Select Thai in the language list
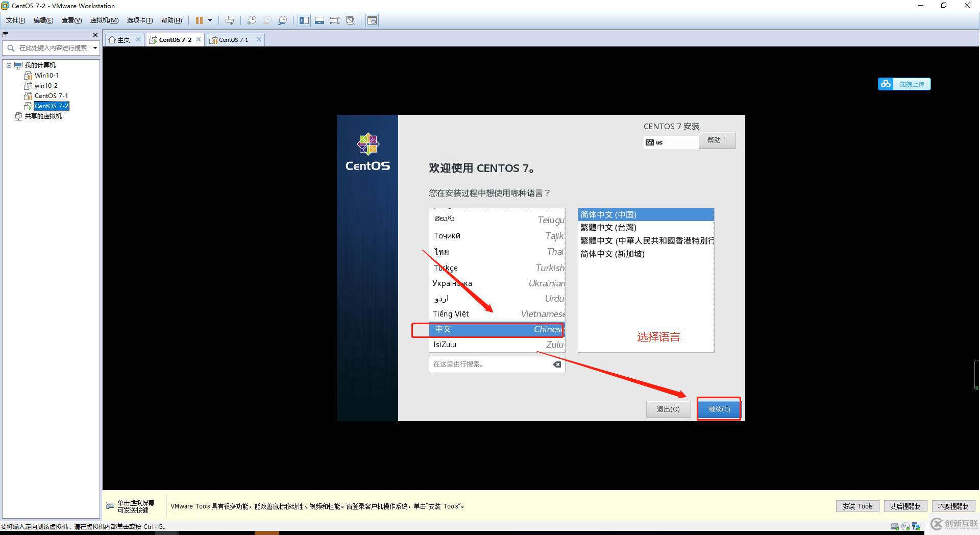 (x=497, y=252)
